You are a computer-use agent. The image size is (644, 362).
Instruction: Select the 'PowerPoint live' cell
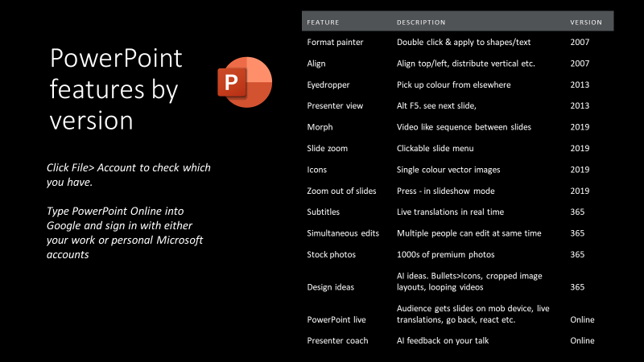tap(336, 319)
